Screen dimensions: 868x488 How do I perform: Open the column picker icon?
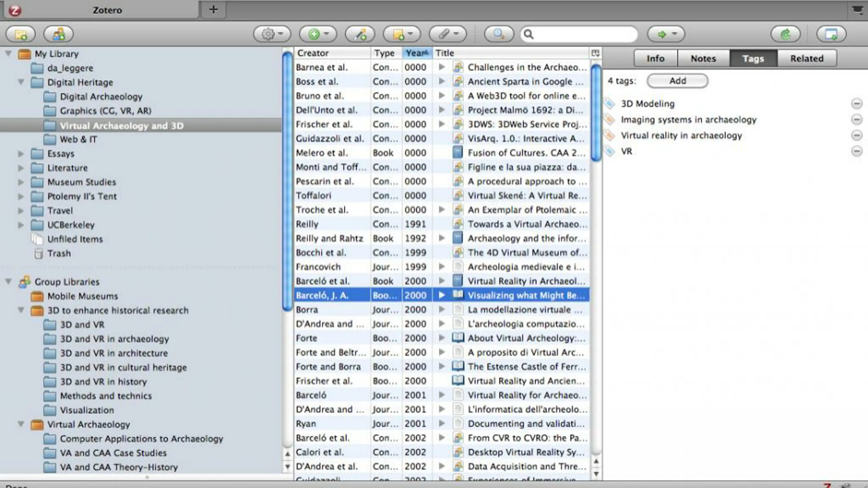pyautogui.click(x=595, y=53)
